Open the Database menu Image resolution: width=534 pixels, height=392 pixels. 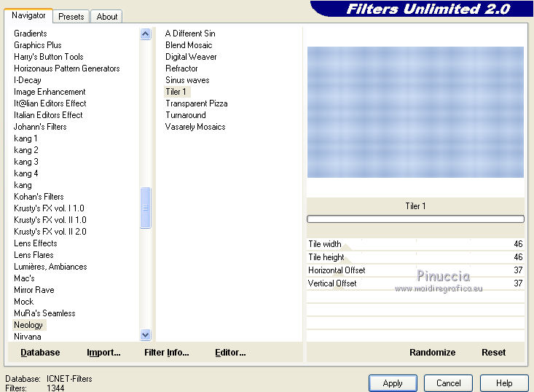click(x=40, y=352)
